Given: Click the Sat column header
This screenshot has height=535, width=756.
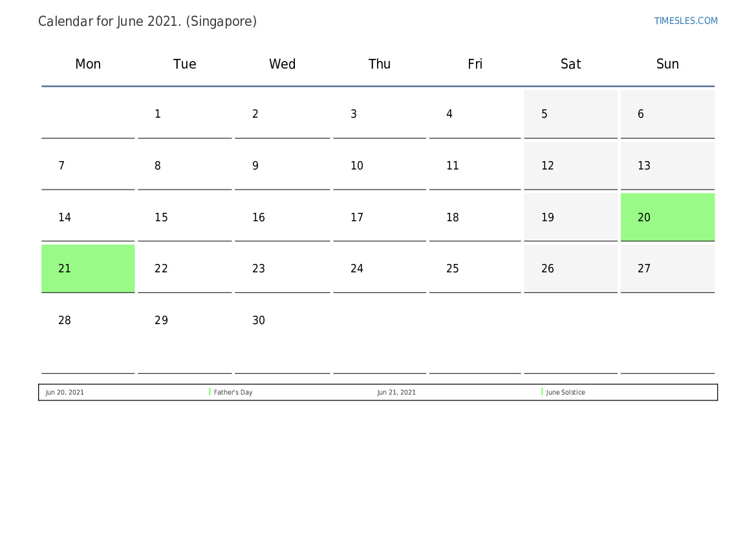Looking at the screenshot, I should 570,64.
